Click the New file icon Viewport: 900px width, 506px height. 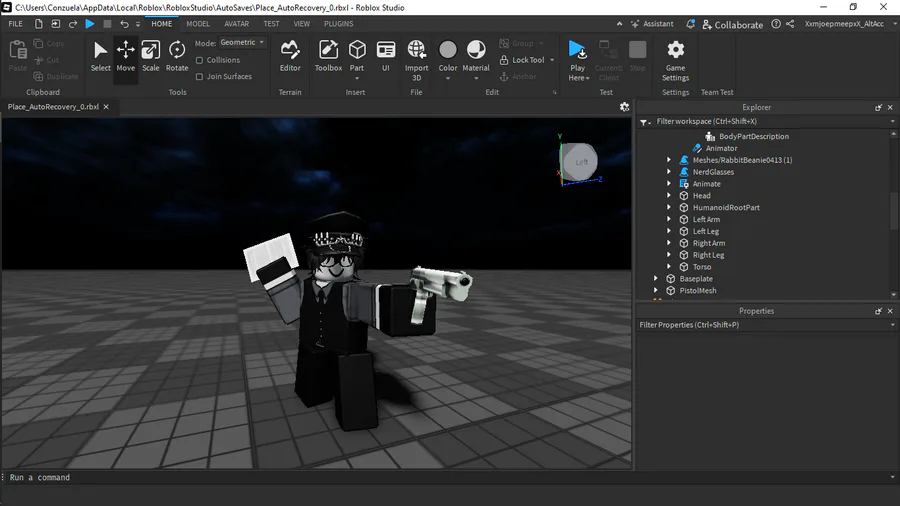pyautogui.click(x=38, y=24)
